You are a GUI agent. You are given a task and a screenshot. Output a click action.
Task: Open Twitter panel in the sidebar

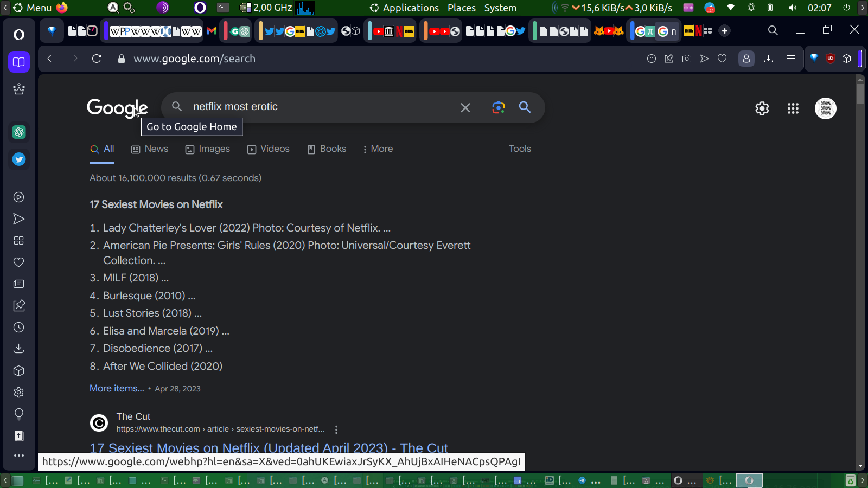point(19,159)
